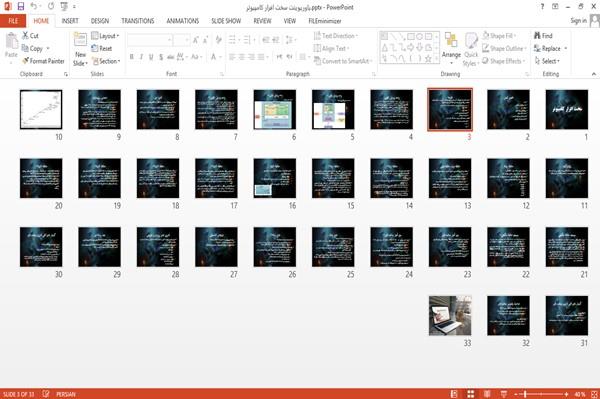Click the spell check icon in status bar
Image resolution: width=600 pixels, height=399 pixels.
pos(46,394)
